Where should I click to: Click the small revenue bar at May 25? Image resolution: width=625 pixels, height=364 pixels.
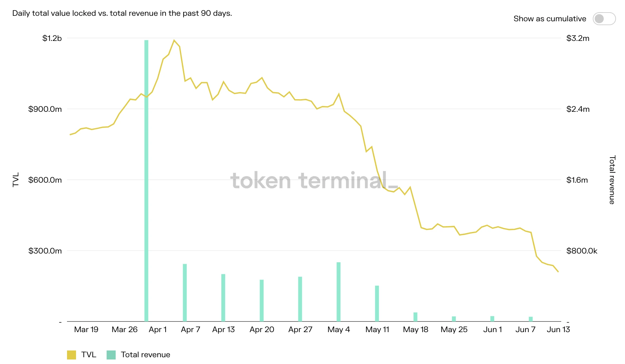[454, 319]
